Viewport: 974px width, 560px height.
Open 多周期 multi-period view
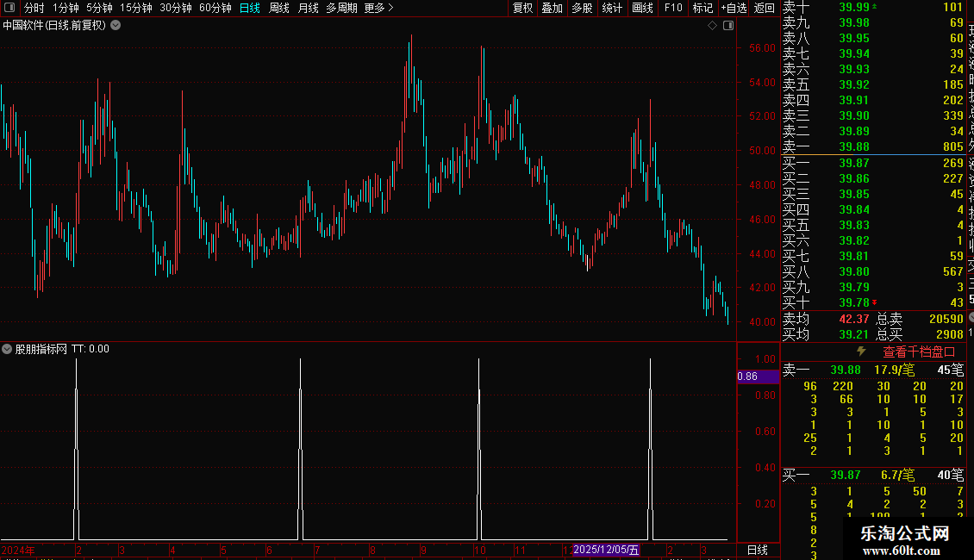pos(341,8)
